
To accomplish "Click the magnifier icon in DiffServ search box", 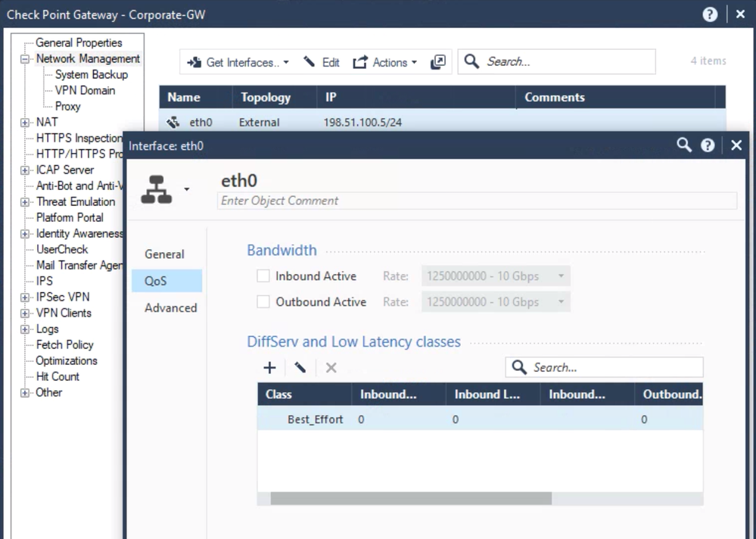I will coord(519,367).
